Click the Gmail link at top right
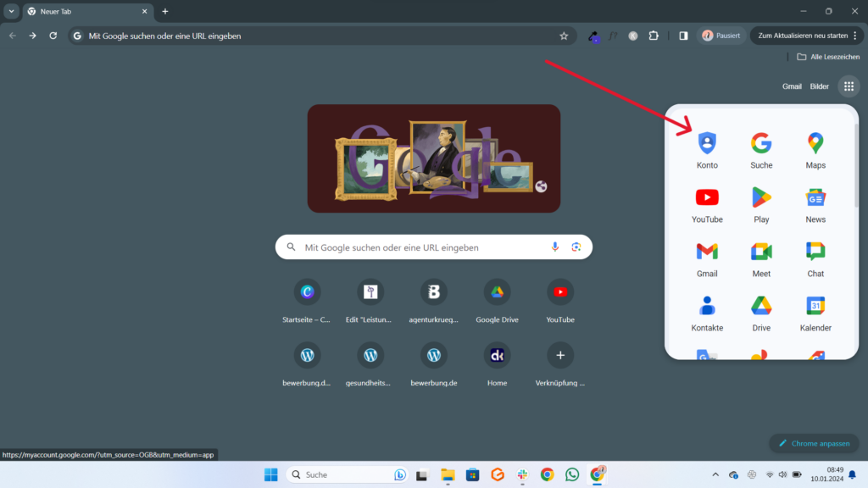Viewport: 868px width, 488px height. 792,86
